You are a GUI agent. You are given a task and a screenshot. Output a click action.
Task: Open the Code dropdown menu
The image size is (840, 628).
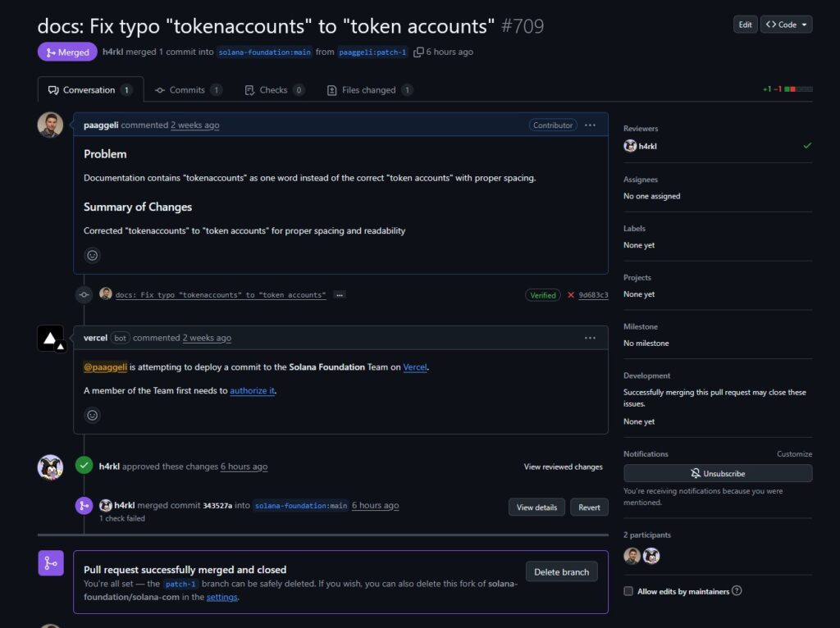tap(786, 25)
